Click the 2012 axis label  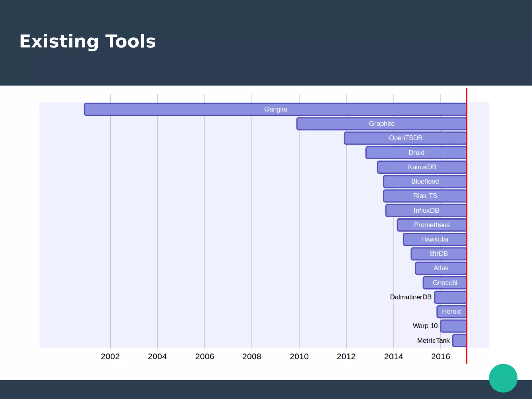346,356
